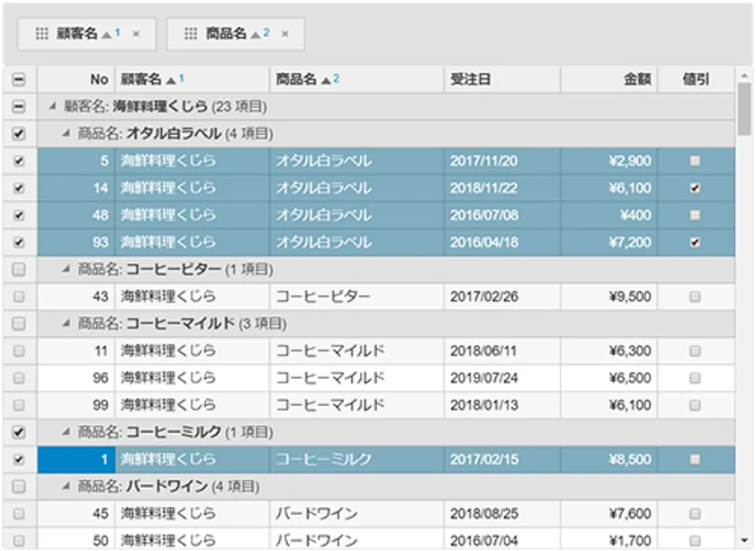Remove the 顧客名 grouping chip with ×

(x=136, y=34)
